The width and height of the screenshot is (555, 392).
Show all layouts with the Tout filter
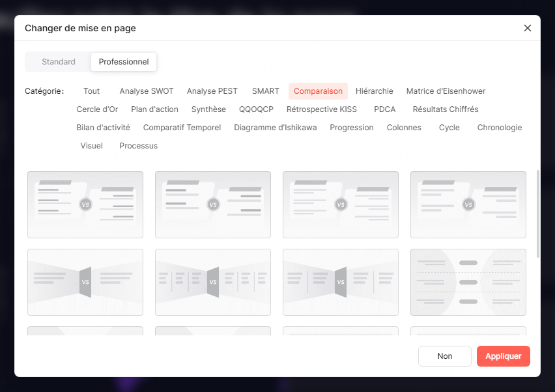(92, 91)
